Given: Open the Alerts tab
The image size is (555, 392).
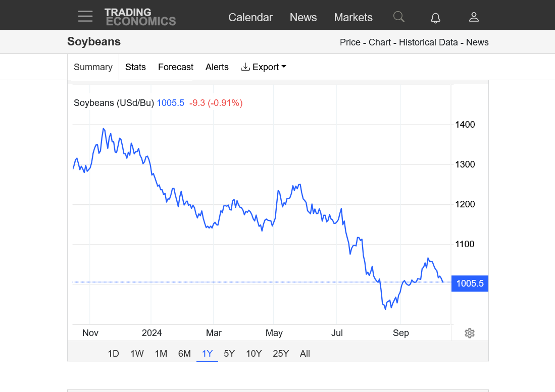Looking at the screenshot, I should click(x=217, y=67).
